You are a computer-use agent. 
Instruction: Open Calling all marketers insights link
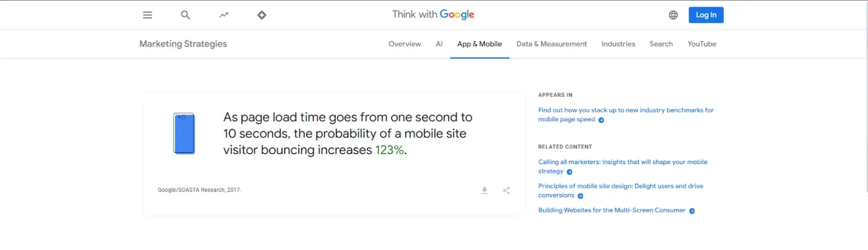tap(623, 166)
